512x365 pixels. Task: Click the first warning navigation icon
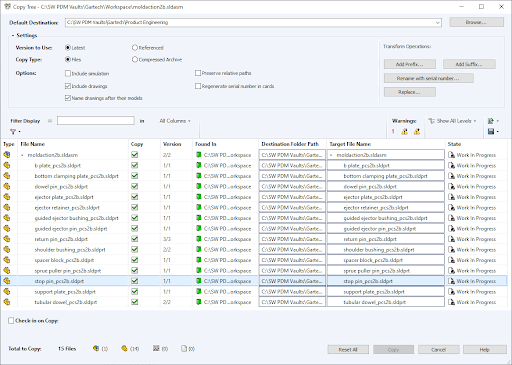point(405,132)
